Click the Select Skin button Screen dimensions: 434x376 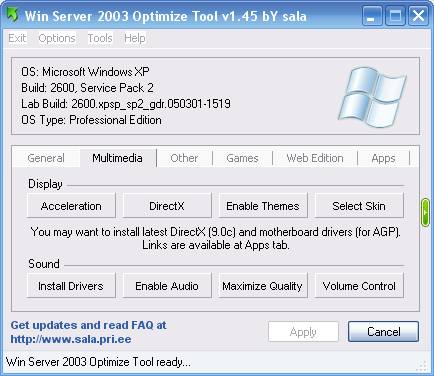tap(359, 206)
